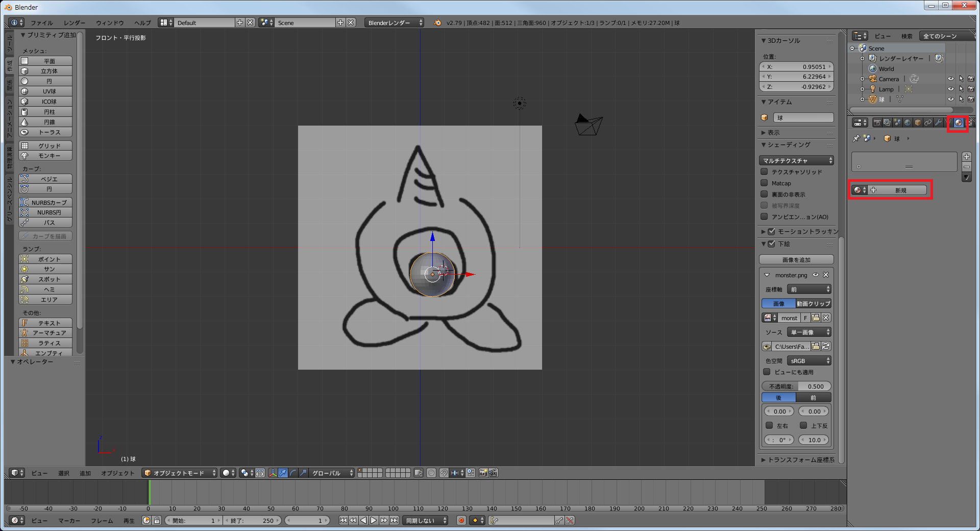Open the Constraints properties tab chain icon

928,123
